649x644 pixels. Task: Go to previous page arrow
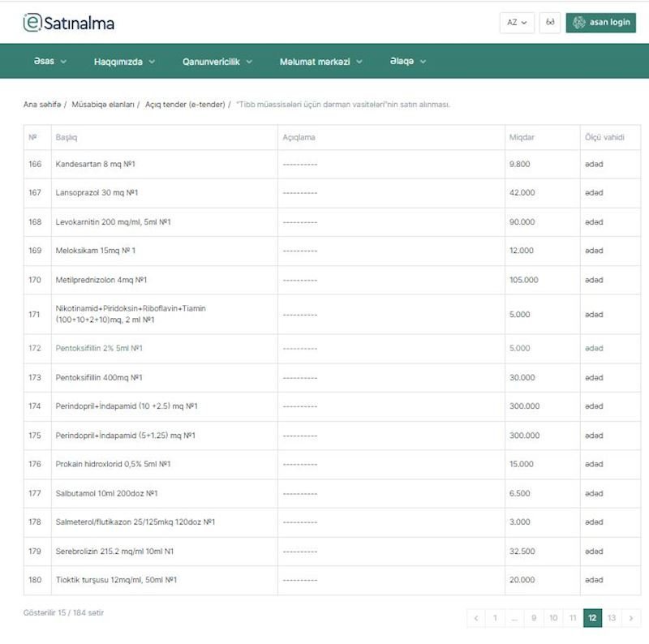(476, 618)
